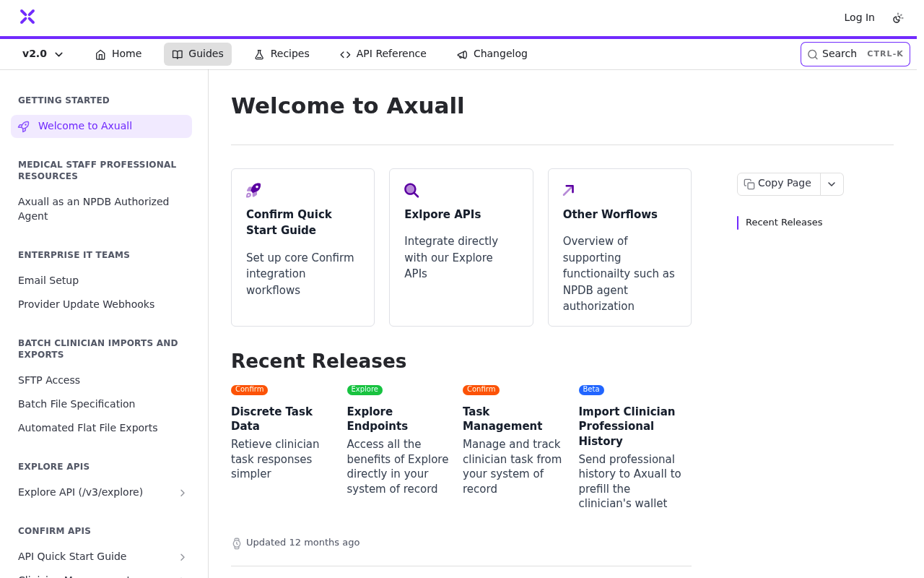Open the Other Worflows card
Screen dimensions: 924x578
619,247
